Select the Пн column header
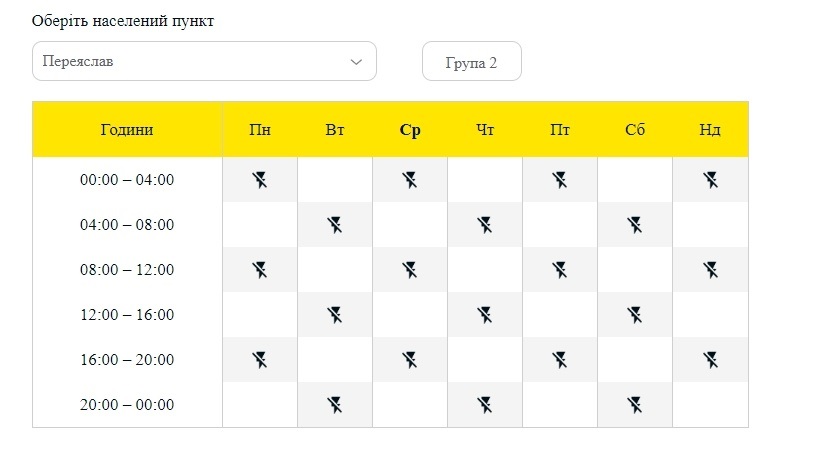Viewport: 822px width, 458px height. tap(260, 129)
